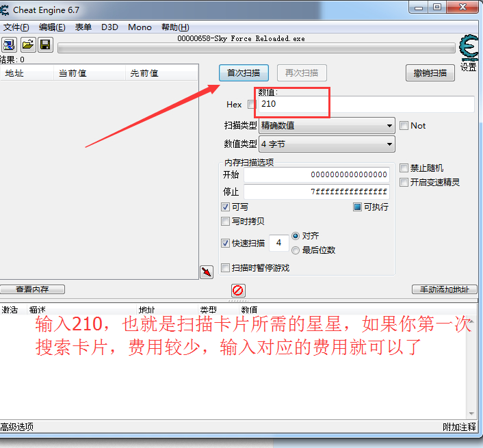Click the 描述 column header

(x=81, y=309)
